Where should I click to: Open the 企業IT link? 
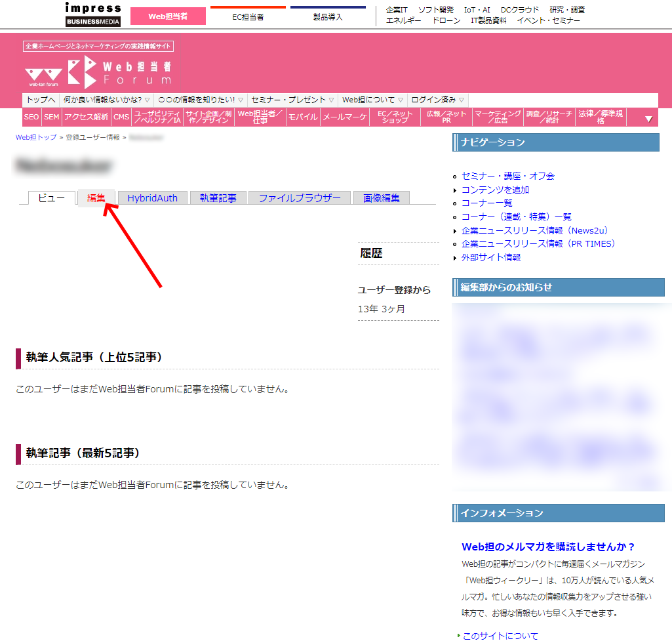click(x=397, y=10)
